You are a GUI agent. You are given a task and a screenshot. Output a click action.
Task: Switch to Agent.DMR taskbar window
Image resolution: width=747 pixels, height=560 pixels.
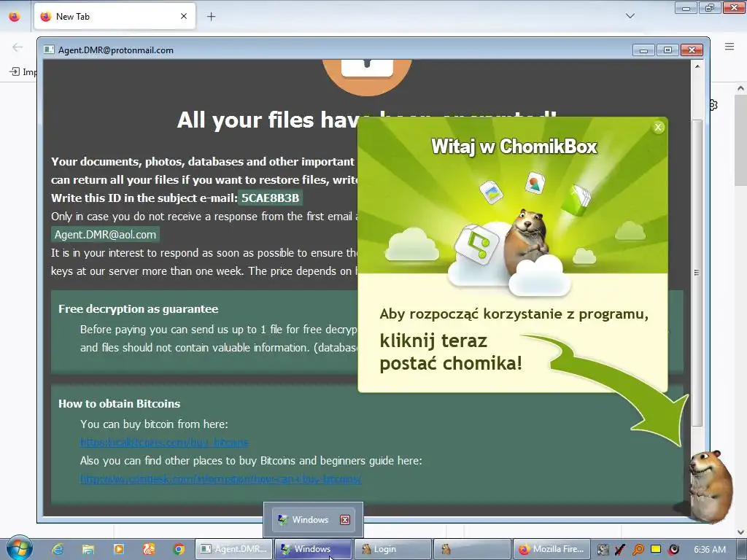233,549
